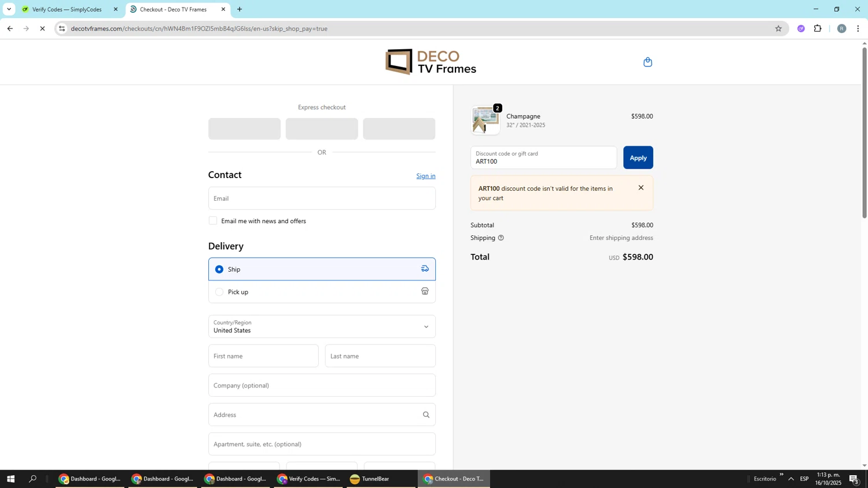Click the first Express checkout button placeholder

tap(244, 129)
